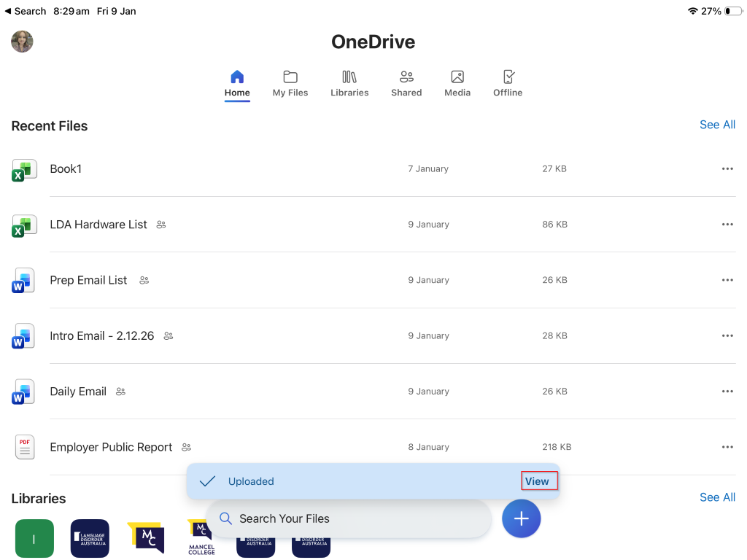The width and height of the screenshot is (747, 560).
Task: Open the green 'I' library tile
Action: click(x=34, y=539)
